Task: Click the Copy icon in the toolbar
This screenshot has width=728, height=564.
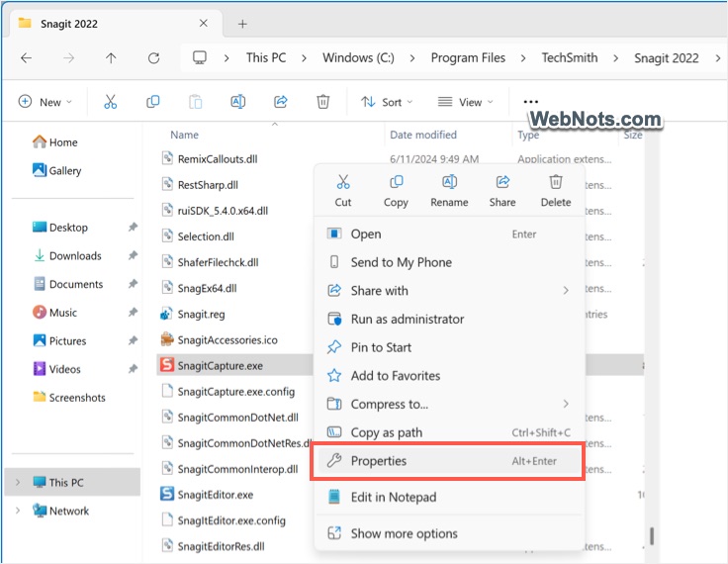Action: (x=152, y=102)
